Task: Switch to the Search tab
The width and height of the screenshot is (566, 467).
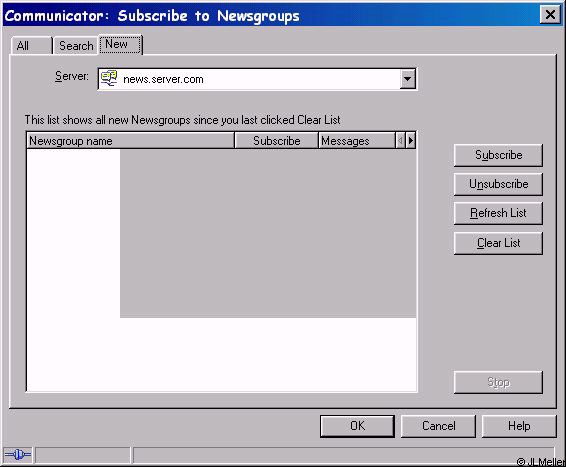Action: (x=76, y=46)
